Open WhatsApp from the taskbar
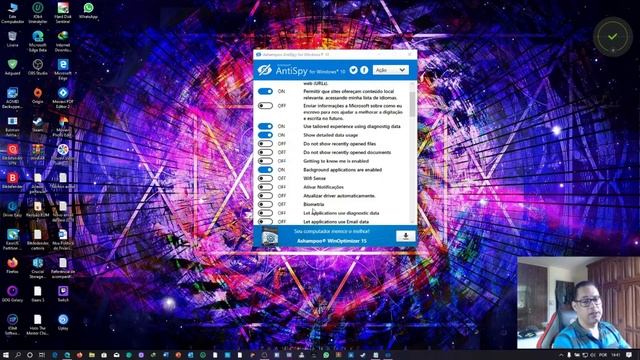640x360 pixels. pos(326,355)
